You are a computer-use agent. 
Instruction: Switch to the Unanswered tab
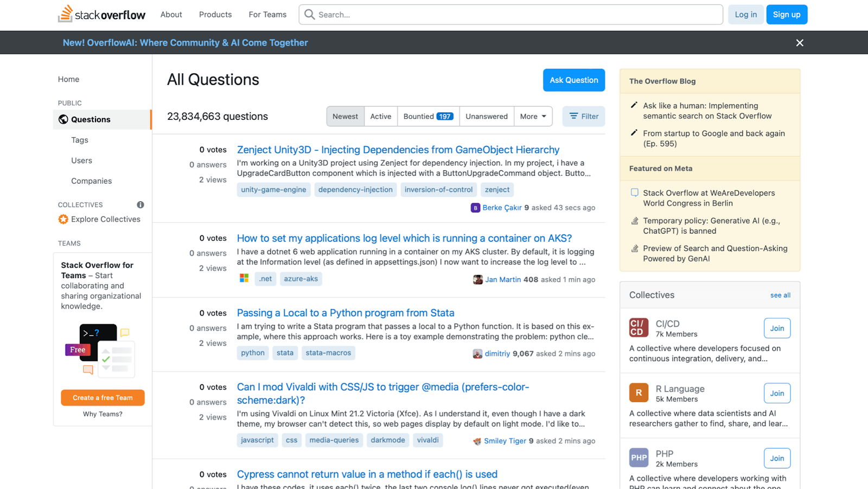point(487,117)
